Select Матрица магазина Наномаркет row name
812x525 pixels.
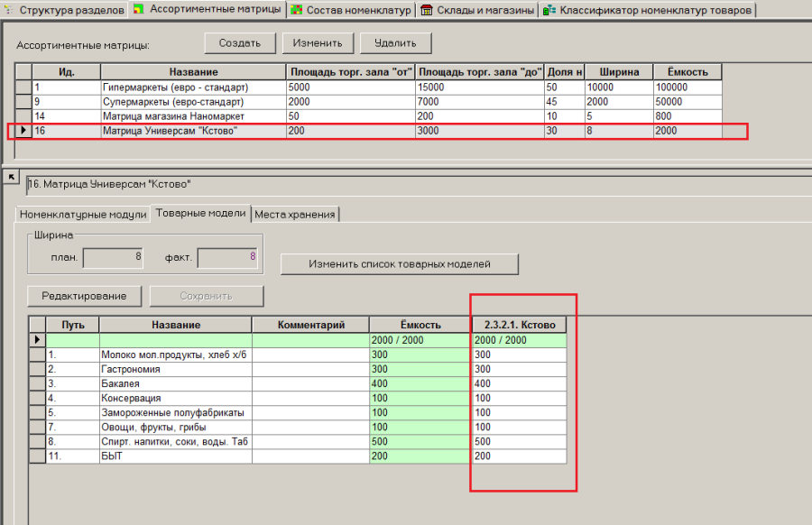(193, 116)
